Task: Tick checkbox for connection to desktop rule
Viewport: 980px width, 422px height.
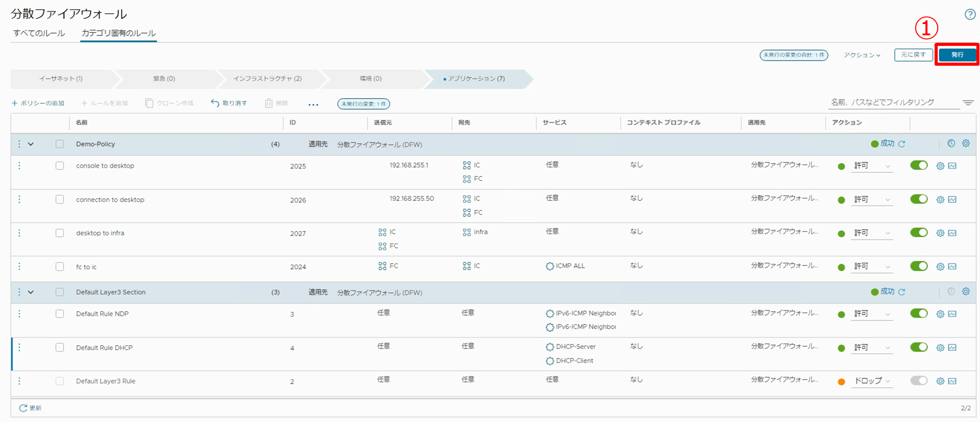Action: coord(60,200)
